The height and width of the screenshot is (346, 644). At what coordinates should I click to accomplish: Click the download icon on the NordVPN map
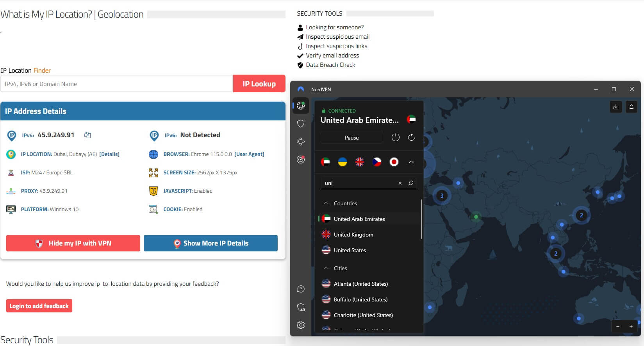point(616,107)
